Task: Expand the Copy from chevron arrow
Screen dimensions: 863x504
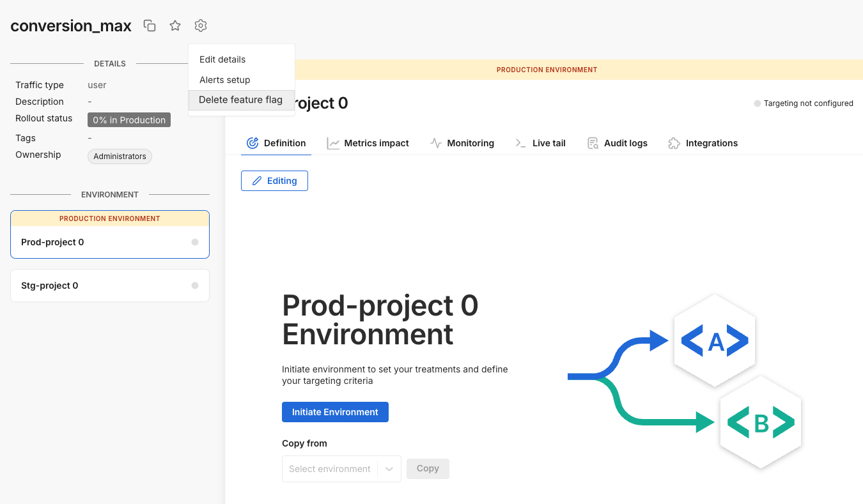Action: [389, 469]
